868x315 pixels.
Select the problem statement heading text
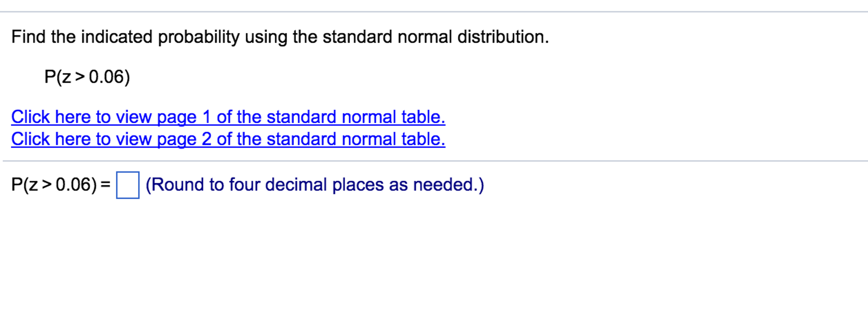pyautogui.click(x=280, y=37)
